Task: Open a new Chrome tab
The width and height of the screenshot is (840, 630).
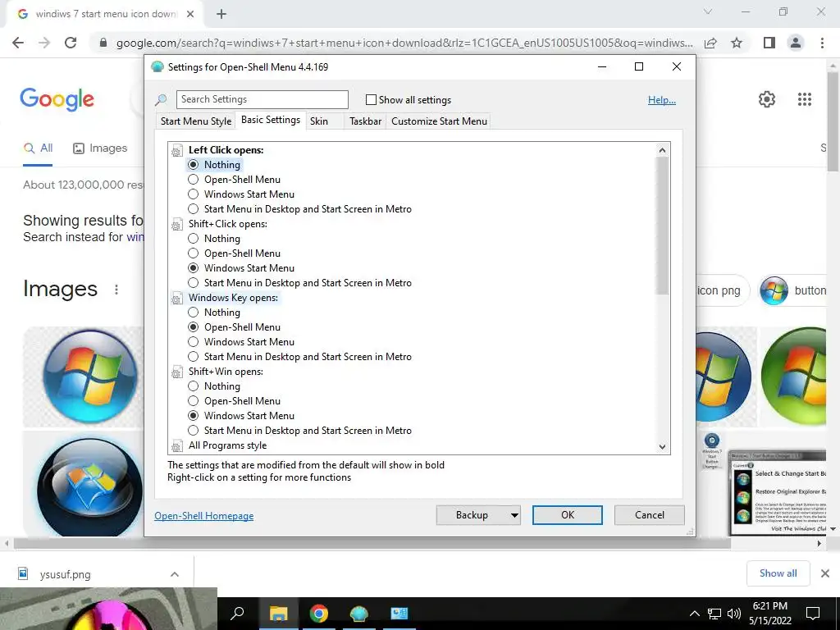Action: 221,14
